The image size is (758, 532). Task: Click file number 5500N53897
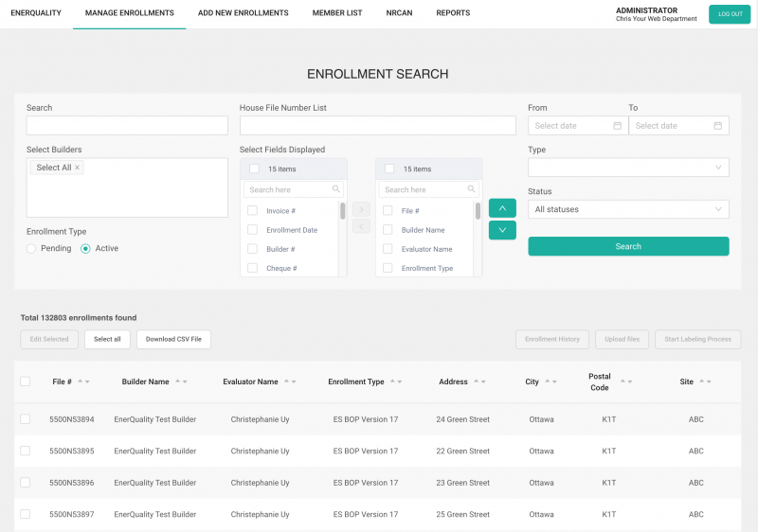tap(72, 514)
